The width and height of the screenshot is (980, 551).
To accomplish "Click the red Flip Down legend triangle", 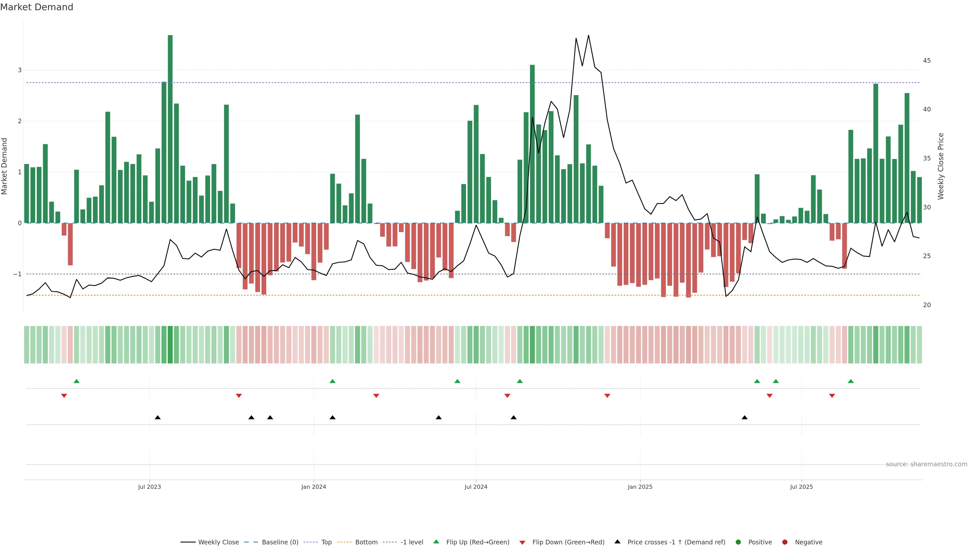I will (522, 543).
